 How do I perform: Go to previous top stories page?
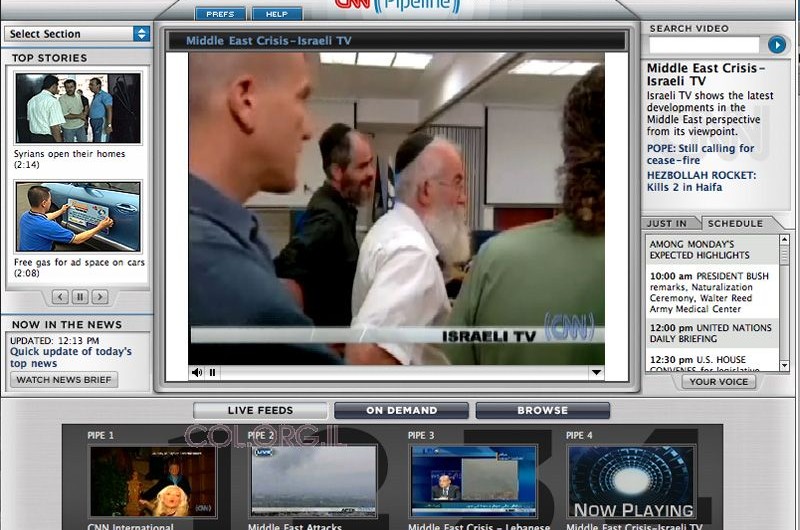coord(60,296)
